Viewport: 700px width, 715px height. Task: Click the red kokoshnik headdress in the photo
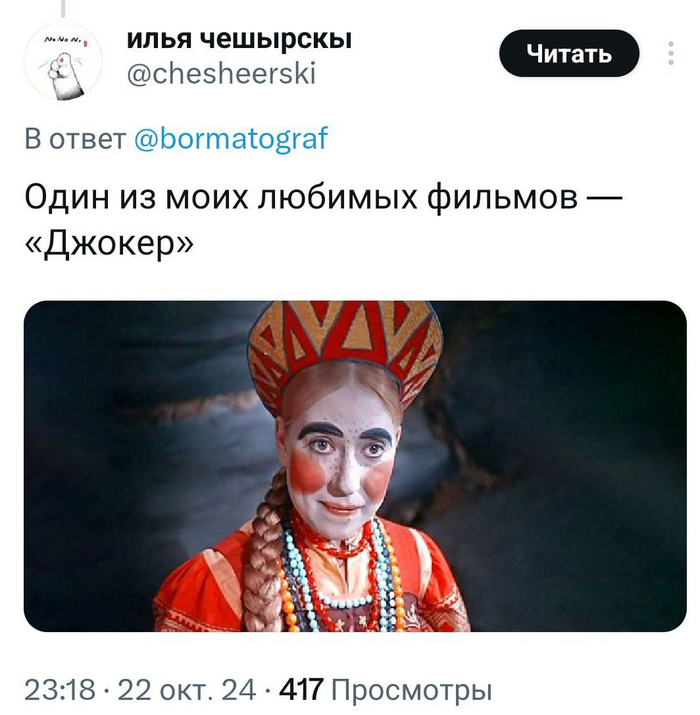coord(345,347)
